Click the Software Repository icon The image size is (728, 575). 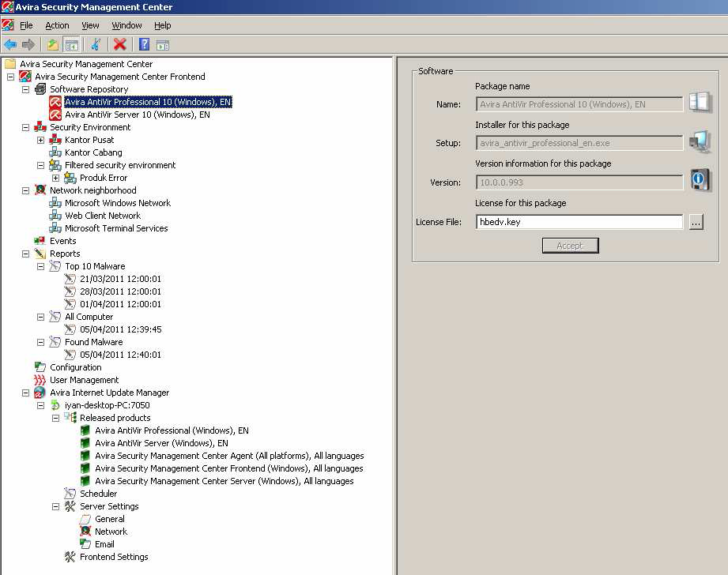click(x=40, y=88)
